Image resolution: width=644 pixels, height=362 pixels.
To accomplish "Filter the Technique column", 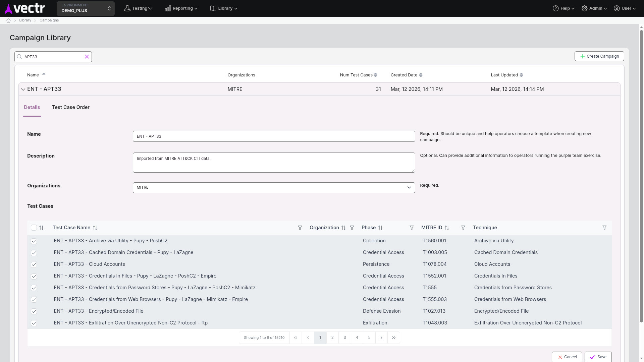I will [604, 228].
